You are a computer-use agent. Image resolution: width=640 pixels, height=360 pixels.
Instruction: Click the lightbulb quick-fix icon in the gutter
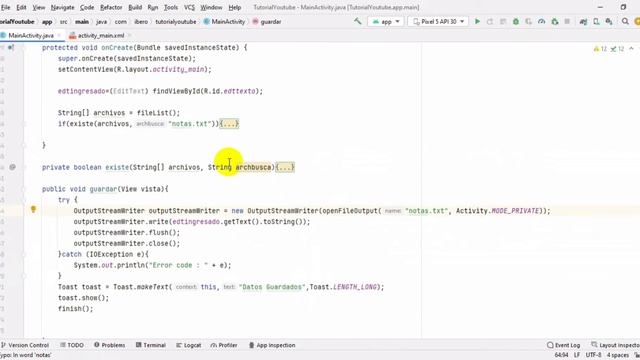(x=33, y=209)
